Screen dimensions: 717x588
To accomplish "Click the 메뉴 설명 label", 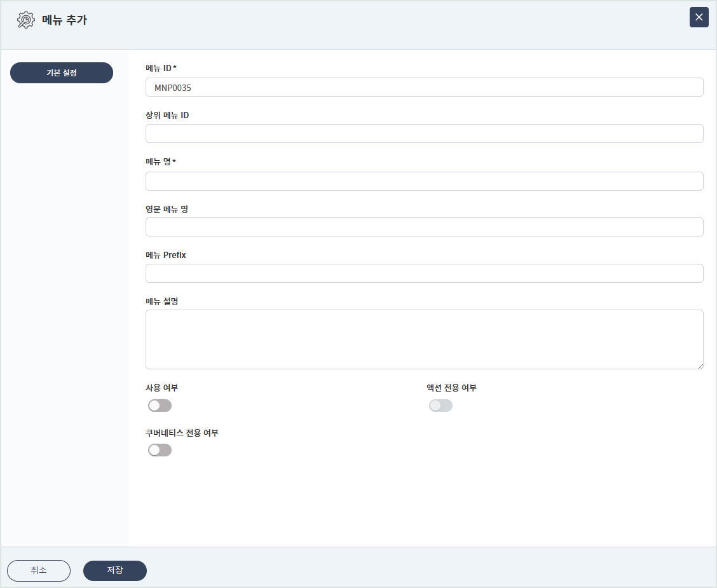I will pos(162,301).
